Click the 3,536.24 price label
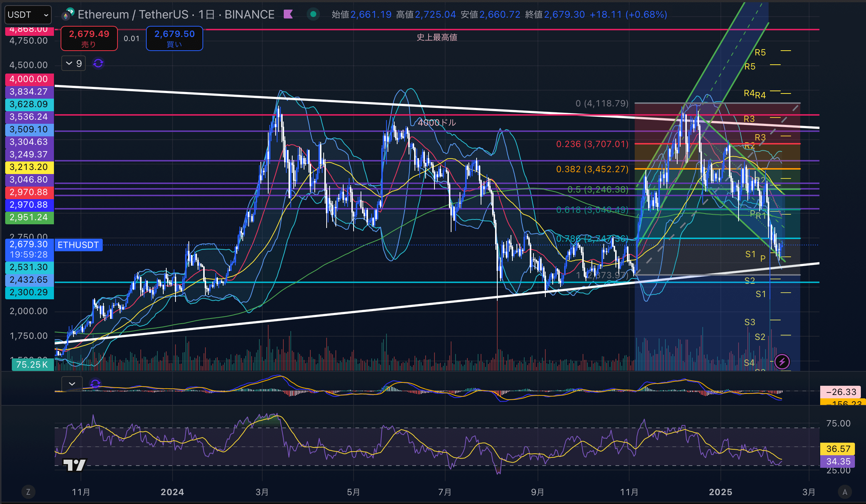The height and width of the screenshot is (504, 866). tap(29, 117)
